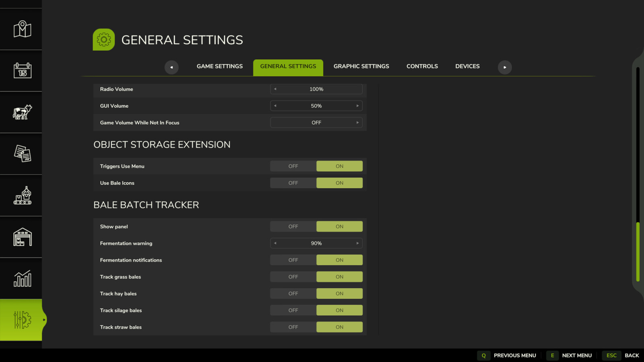Switch to Game Settings tab

[220, 66]
